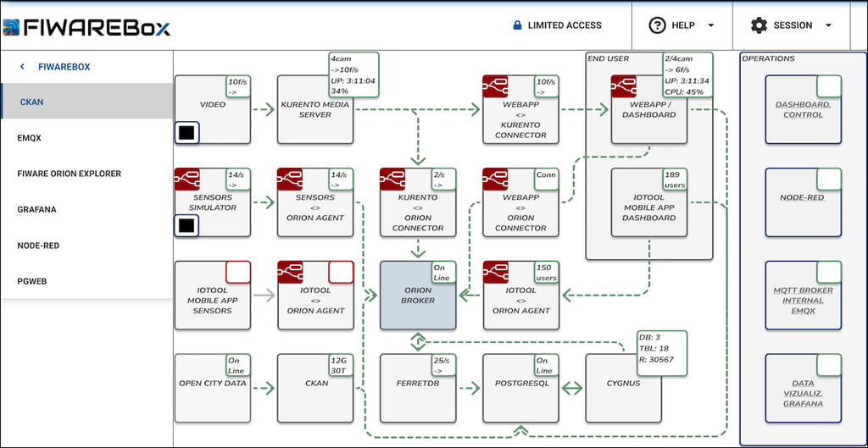Image resolution: width=868 pixels, height=448 pixels.
Task: Toggle the black stop square on Video block
Action: pyautogui.click(x=187, y=132)
